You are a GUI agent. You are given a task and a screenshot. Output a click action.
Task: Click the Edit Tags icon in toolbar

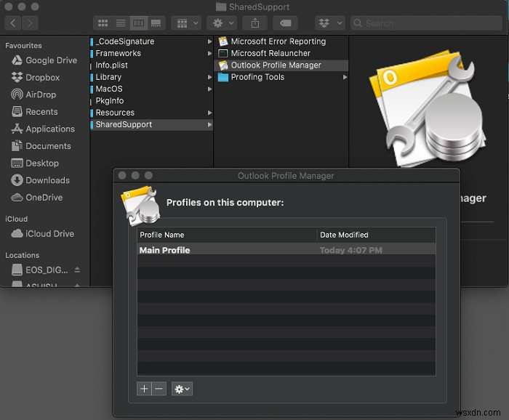pos(286,23)
